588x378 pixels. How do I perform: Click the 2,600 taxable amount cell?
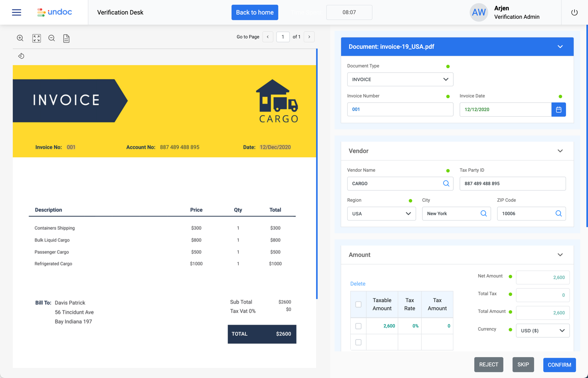point(382,326)
